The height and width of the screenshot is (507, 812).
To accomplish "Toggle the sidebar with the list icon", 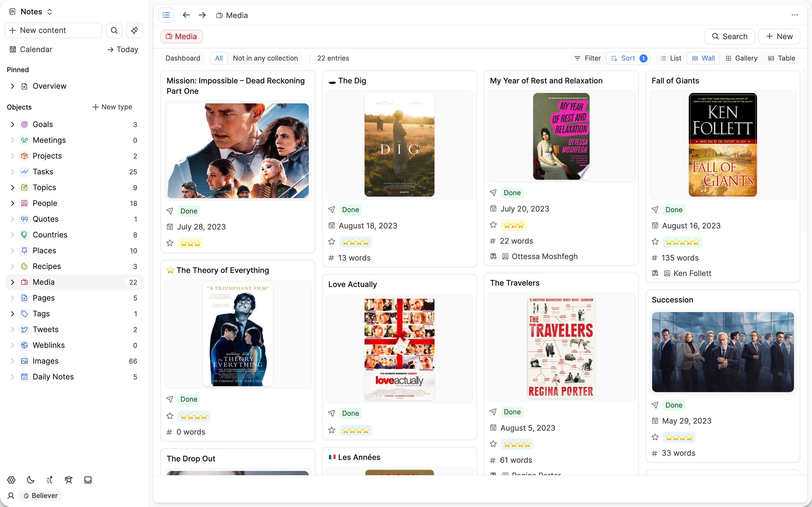I will (x=166, y=15).
